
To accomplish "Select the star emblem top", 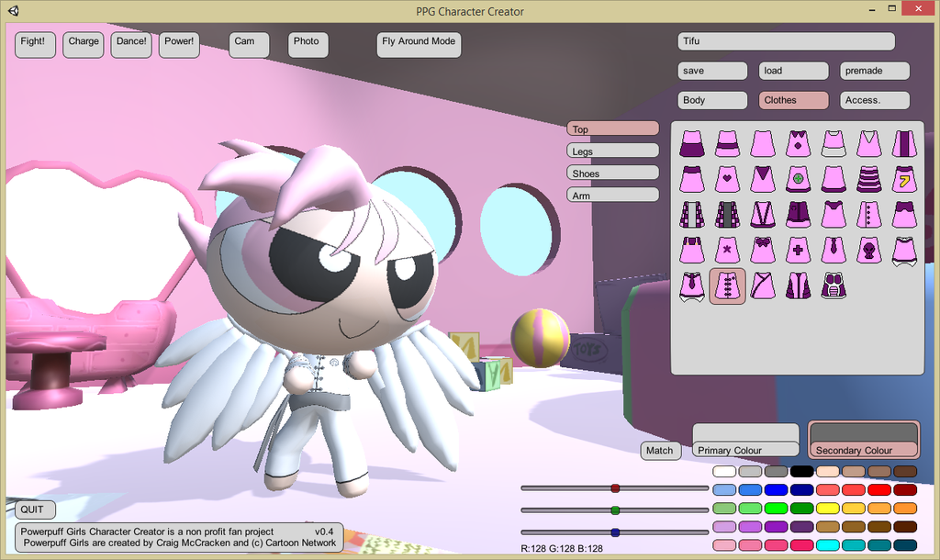I will click(x=727, y=249).
